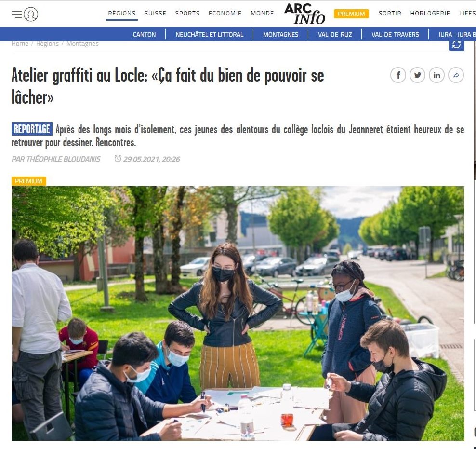Viewport: 476px width, 449px height.
Task: Click the Montagnes breadcrumb link
Action: 82,44
